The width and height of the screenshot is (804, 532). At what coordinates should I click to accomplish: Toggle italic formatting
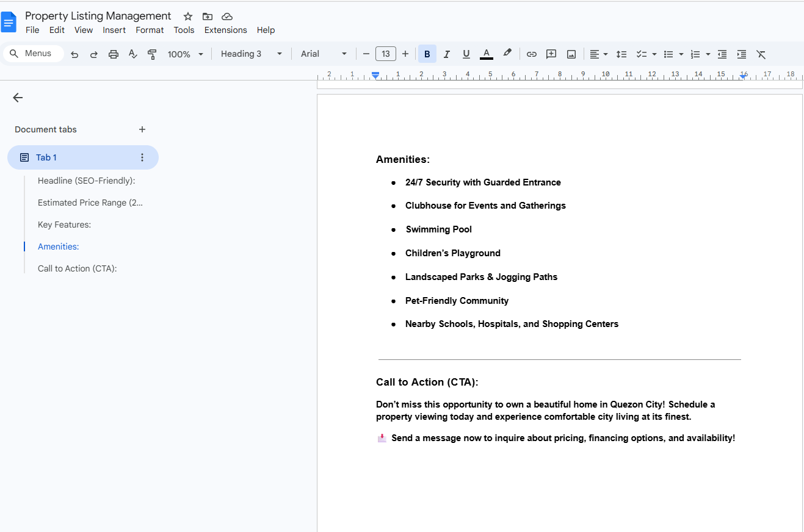point(447,54)
